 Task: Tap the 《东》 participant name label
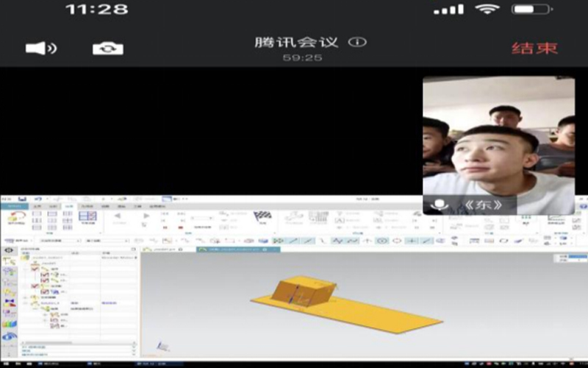483,205
